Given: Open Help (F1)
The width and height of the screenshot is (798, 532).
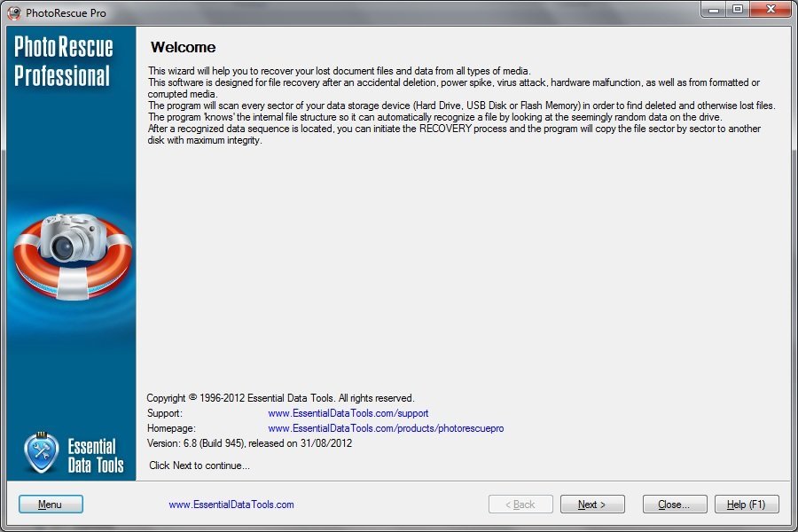Looking at the screenshot, I should click(x=747, y=505).
